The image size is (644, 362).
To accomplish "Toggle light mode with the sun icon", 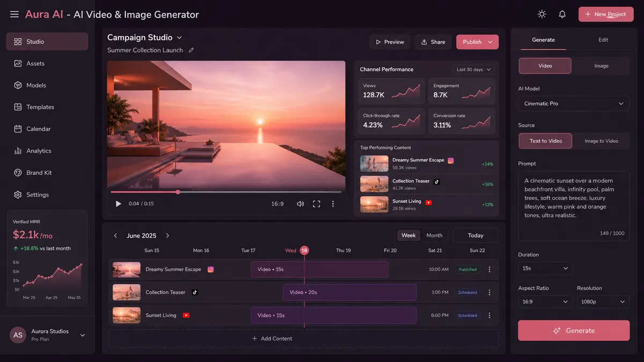I will 542,14.
